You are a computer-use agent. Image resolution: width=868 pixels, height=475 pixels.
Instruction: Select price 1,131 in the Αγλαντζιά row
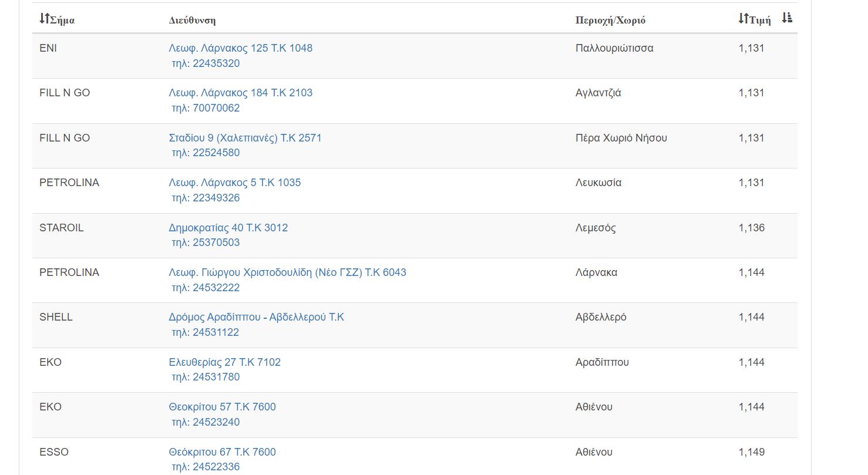pos(751,93)
